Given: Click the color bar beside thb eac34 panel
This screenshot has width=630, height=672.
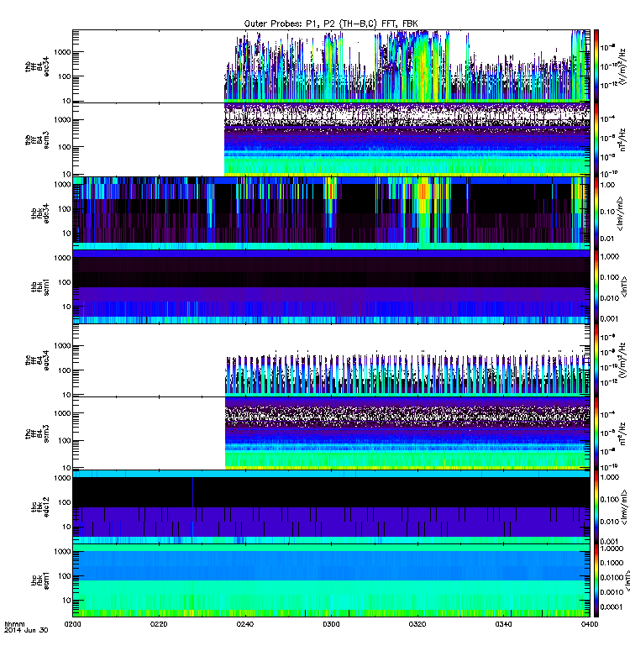Looking at the screenshot, I should click(x=596, y=66).
